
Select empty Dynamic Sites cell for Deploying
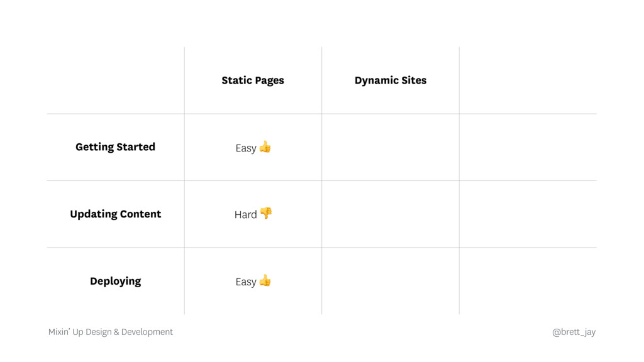391,281
